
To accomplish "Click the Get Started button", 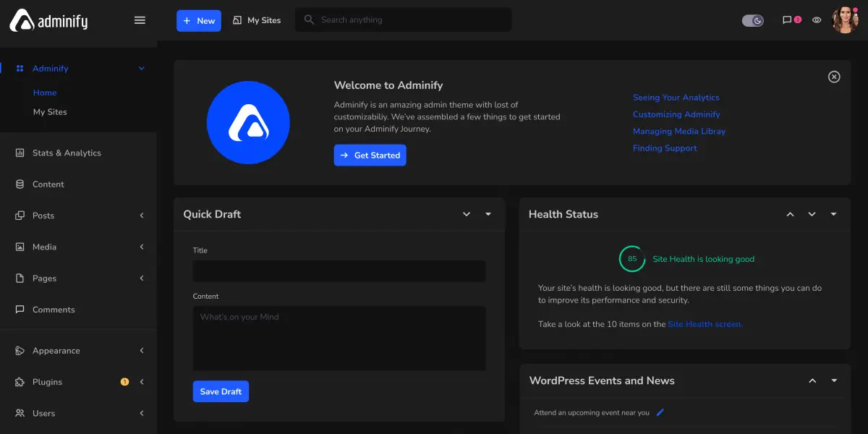I will 370,155.
